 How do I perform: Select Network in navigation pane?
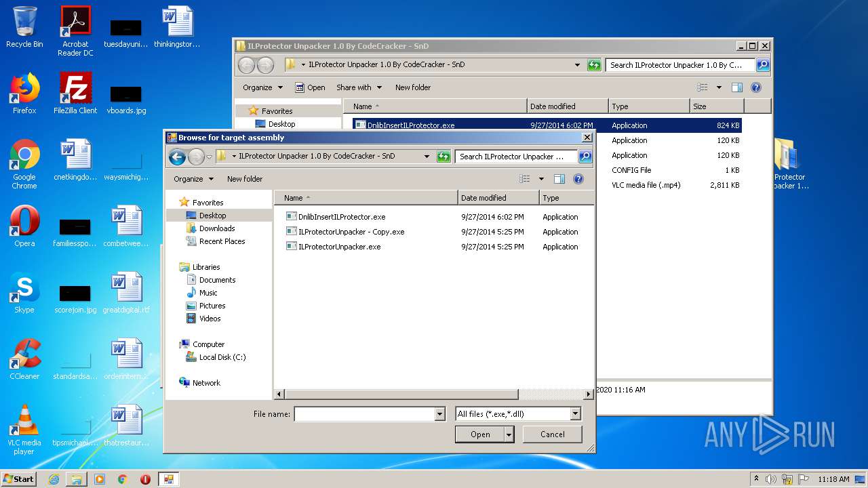point(206,383)
